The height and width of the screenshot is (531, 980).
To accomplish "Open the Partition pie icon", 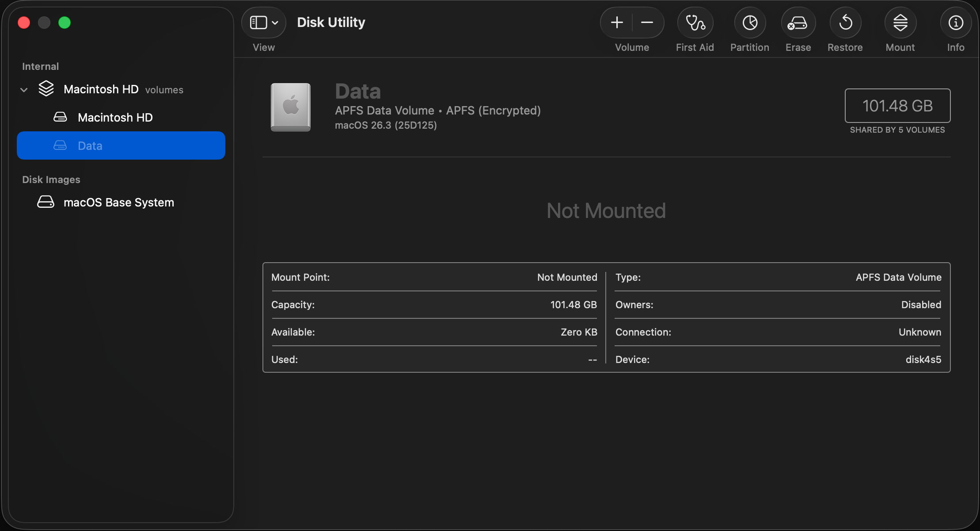I will pos(750,23).
